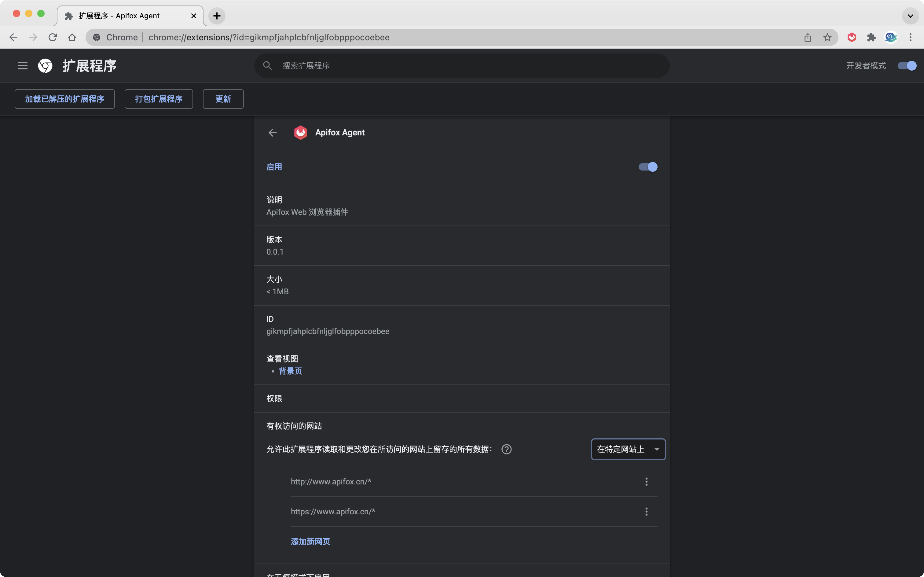
Task: Open more options for http://www.apifox.cn/*
Action: click(646, 482)
